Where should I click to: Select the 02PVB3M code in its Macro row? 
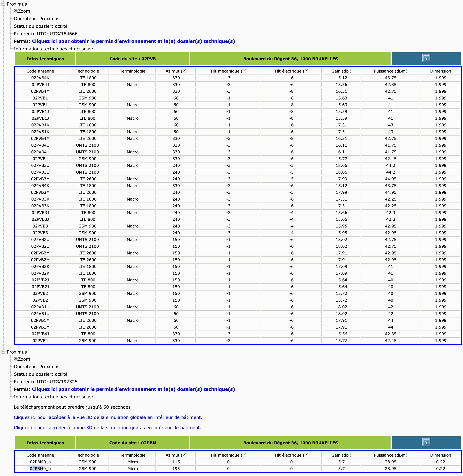[x=40, y=179]
